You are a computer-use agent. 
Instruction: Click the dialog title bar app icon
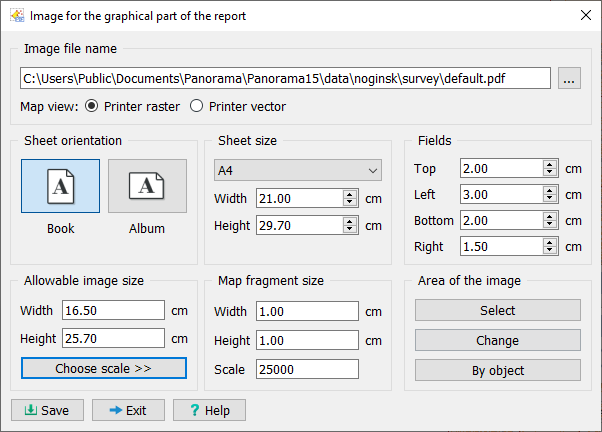point(16,16)
